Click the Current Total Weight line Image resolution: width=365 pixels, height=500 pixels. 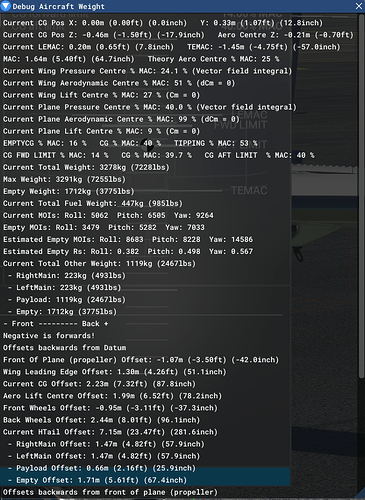(86, 167)
